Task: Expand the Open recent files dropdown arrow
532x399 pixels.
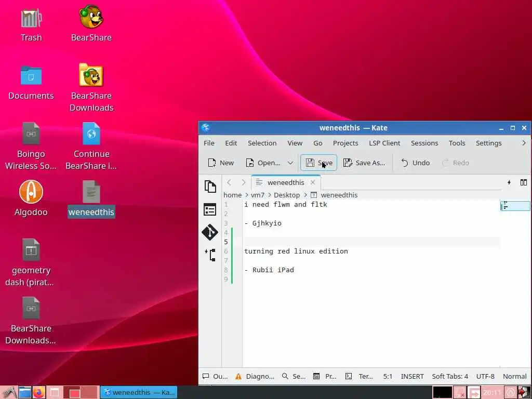Action: (290, 163)
